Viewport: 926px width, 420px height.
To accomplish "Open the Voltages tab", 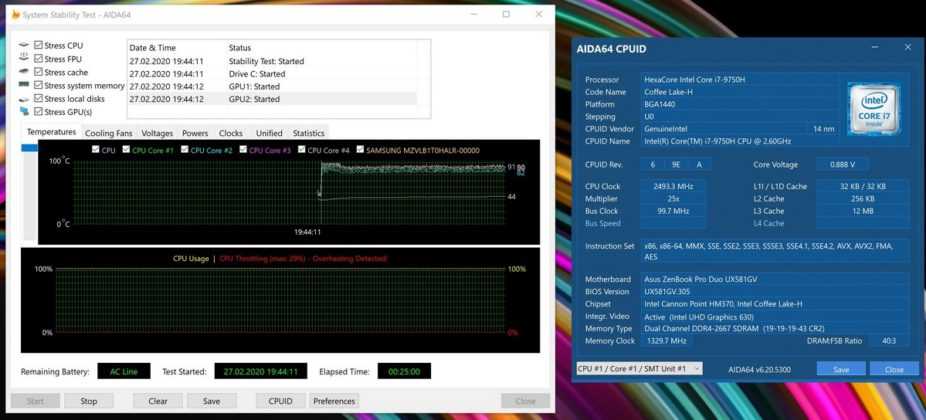I will (157, 133).
